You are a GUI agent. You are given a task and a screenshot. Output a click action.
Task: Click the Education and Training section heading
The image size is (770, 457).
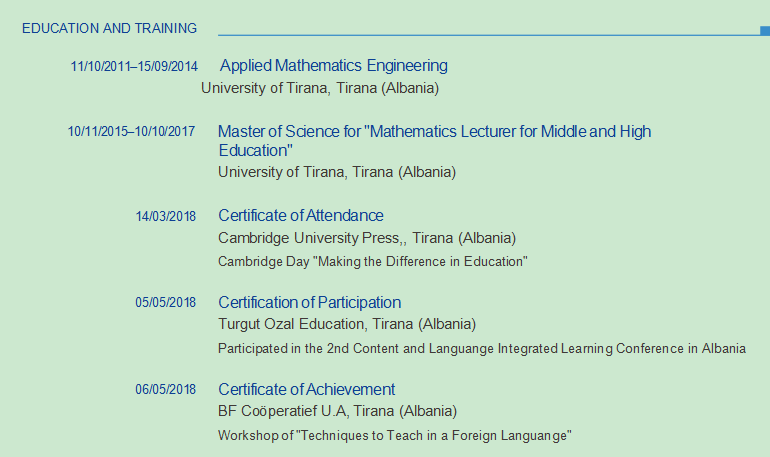(109, 28)
